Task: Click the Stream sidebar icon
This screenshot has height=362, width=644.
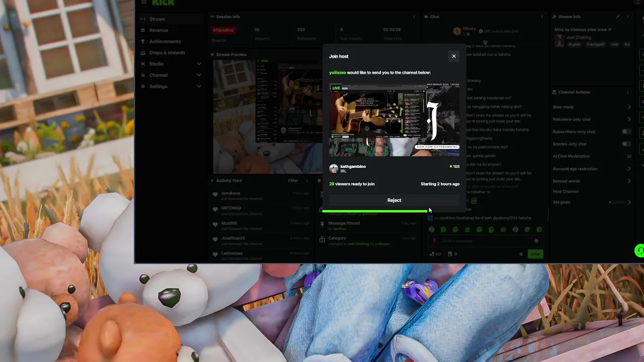Action: click(x=143, y=19)
